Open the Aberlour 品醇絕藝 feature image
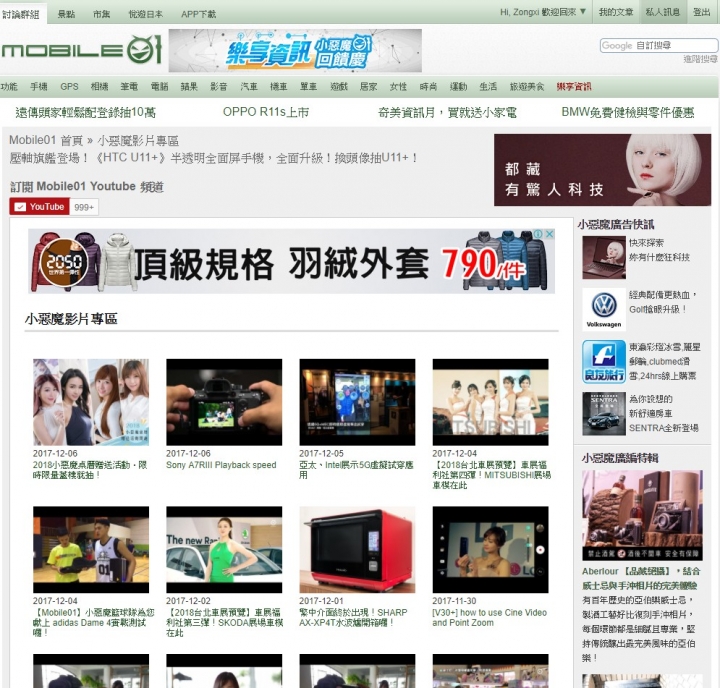This screenshot has height=688, width=720. (x=642, y=515)
